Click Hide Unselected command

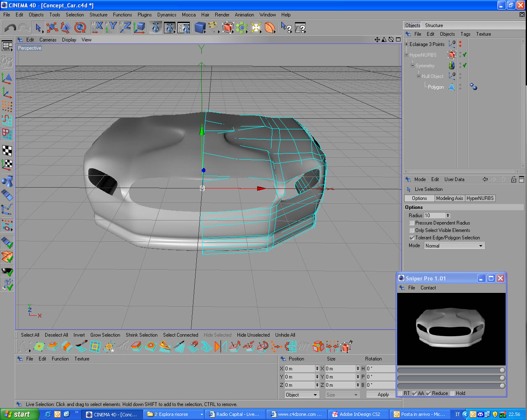253,335
